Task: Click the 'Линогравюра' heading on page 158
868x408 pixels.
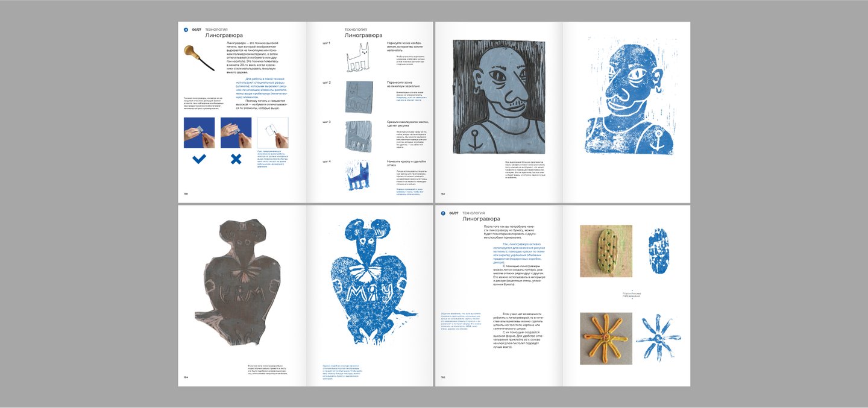Action: click(224, 36)
